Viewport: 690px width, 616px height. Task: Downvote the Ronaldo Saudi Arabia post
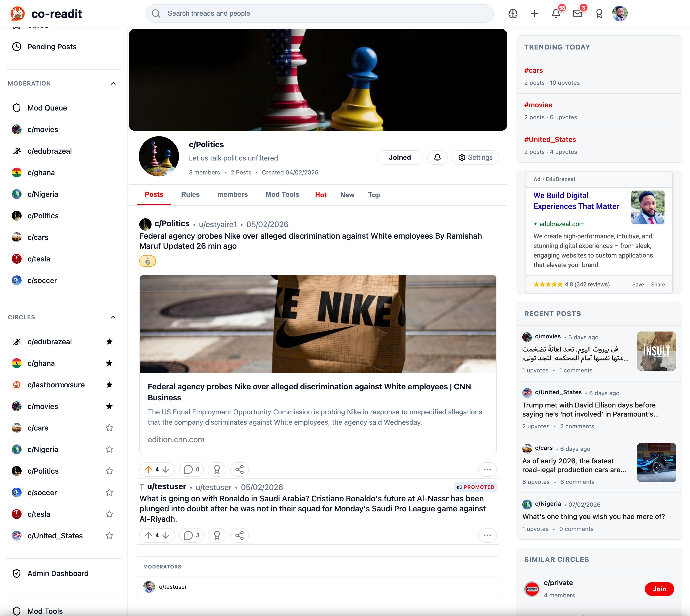(166, 535)
